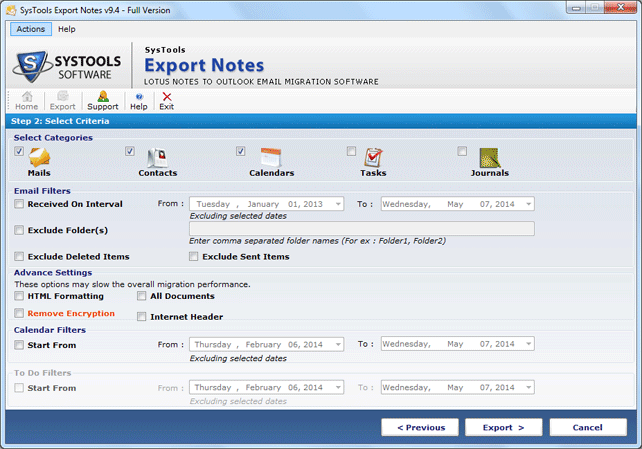This screenshot has height=449, width=642.
Task: Click the Journals category label
Action: pyautogui.click(x=490, y=173)
